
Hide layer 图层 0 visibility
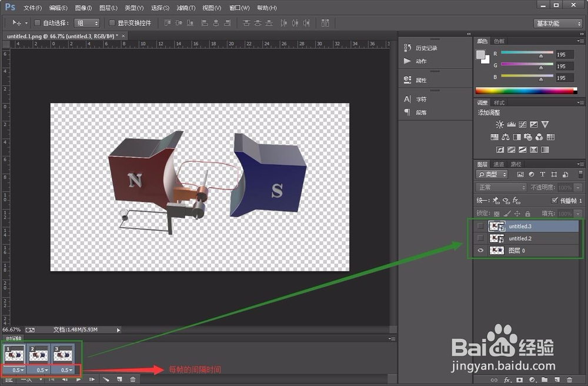pos(480,250)
